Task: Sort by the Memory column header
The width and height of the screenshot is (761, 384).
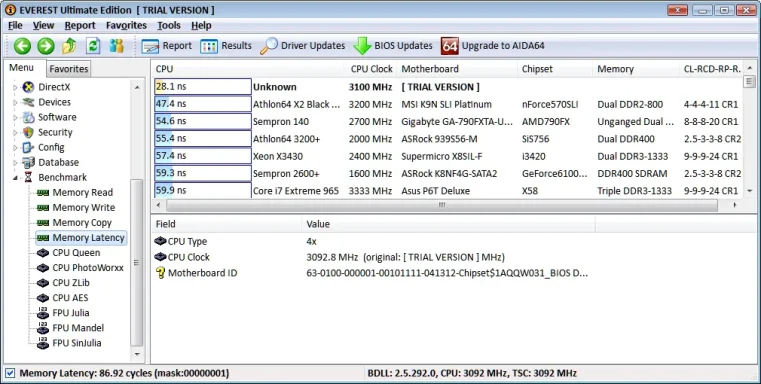Action: (x=636, y=69)
